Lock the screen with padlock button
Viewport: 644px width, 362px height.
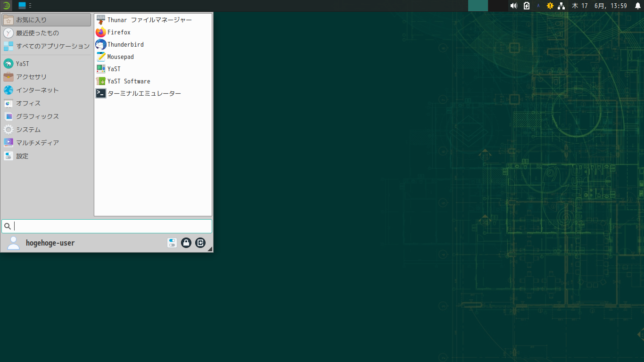click(x=186, y=243)
